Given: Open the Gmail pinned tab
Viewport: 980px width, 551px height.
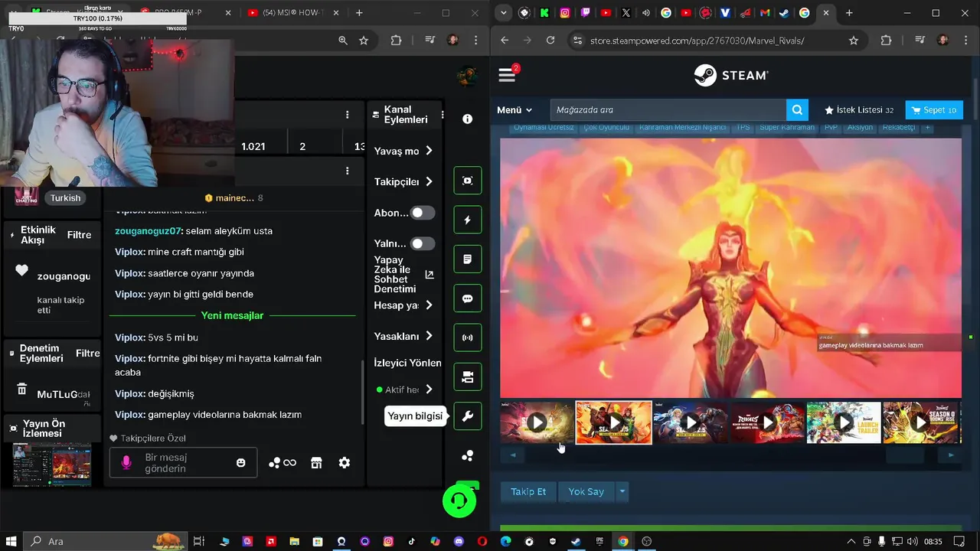Looking at the screenshot, I should pyautogui.click(x=765, y=13).
